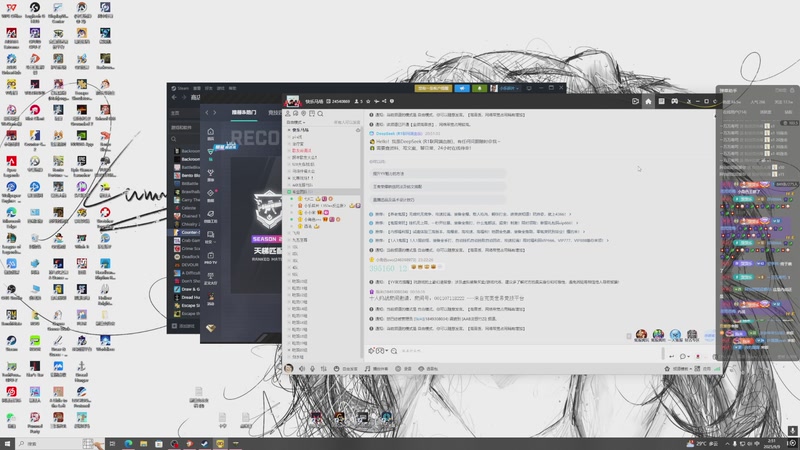Click the third suggested question bubble
Viewport: 800px width, 450px height.
tap(438, 200)
